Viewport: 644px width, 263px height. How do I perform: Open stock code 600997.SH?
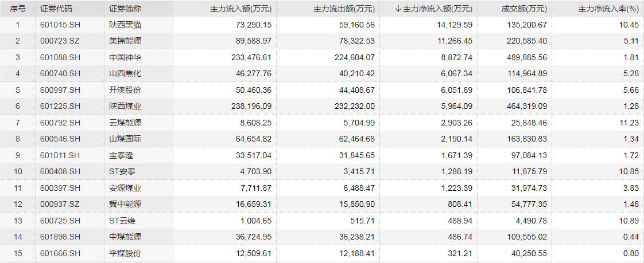point(60,90)
